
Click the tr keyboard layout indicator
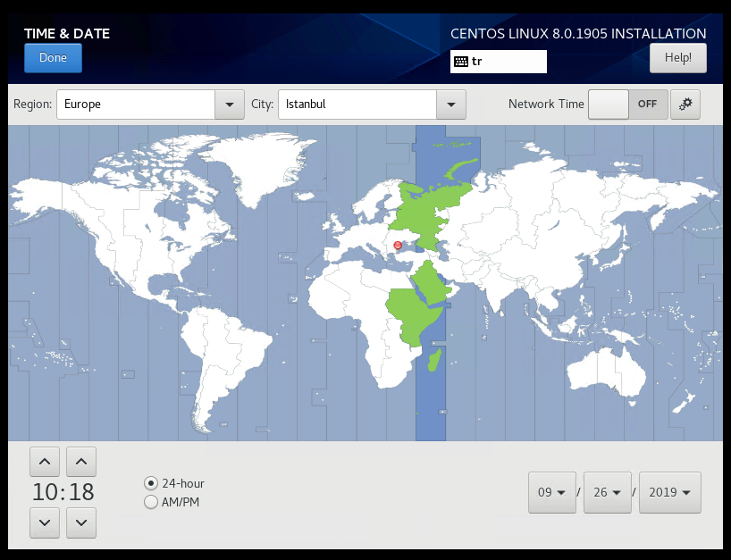499,62
